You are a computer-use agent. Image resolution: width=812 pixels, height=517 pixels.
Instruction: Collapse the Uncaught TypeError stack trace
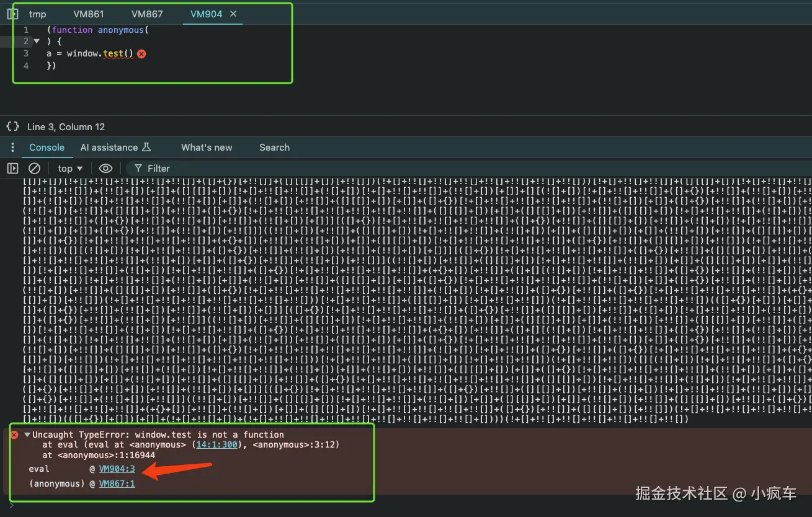[x=27, y=435]
